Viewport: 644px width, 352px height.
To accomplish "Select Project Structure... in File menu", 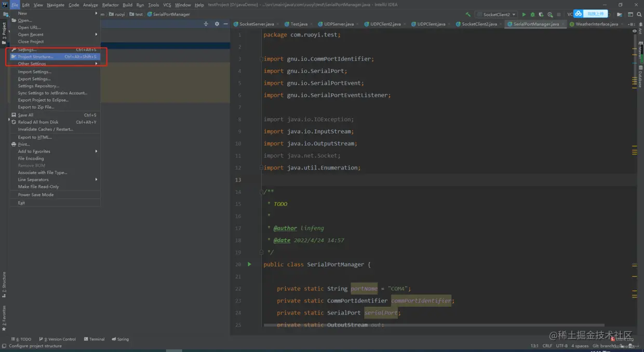I will (35, 57).
